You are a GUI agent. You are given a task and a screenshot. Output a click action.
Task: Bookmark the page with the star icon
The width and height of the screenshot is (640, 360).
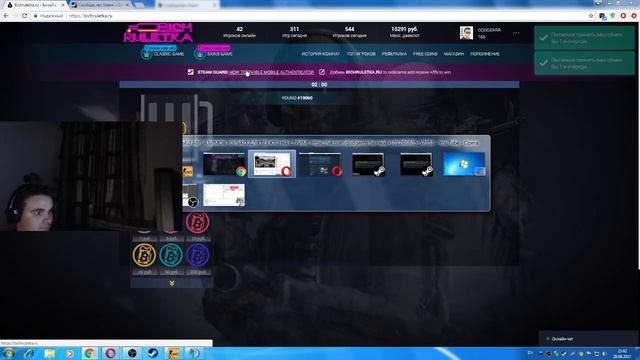(591, 16)
